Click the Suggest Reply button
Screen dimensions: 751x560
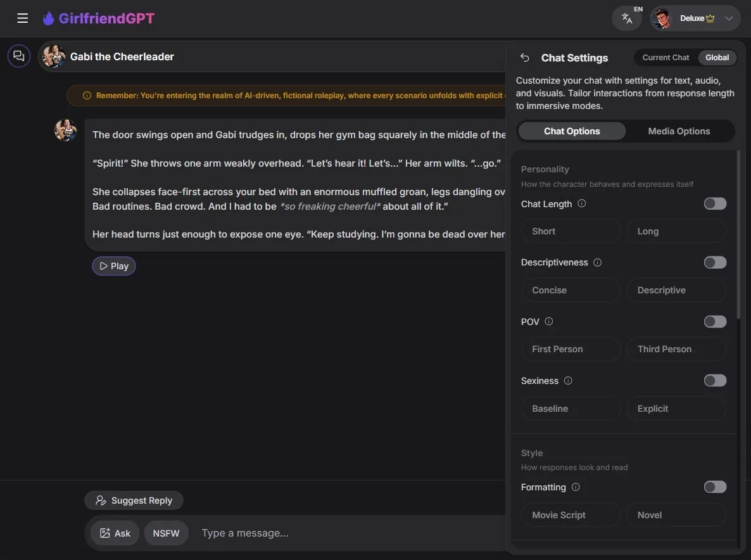[134, 500]
